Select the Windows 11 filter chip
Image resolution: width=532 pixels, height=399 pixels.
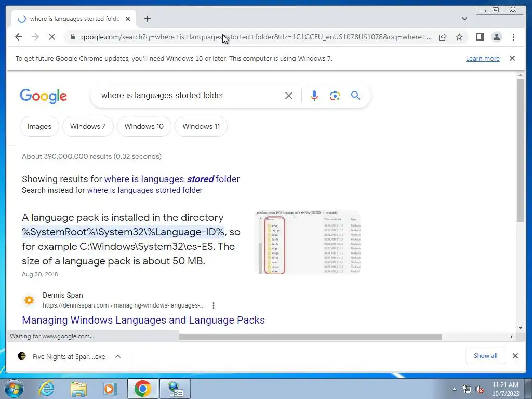201,126
